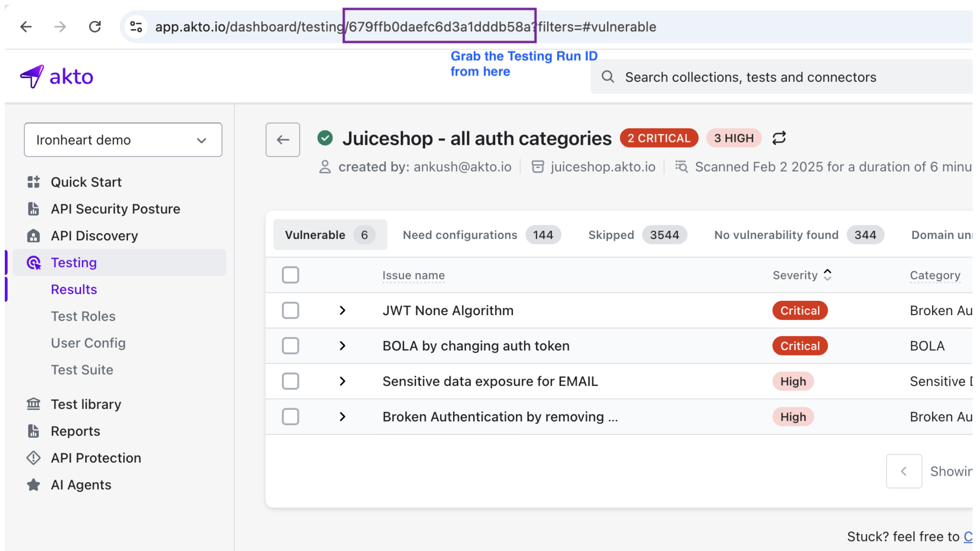Expand the Broken Authentication by removing row
This screenshot has width=980, height=551.
point(342,417)
